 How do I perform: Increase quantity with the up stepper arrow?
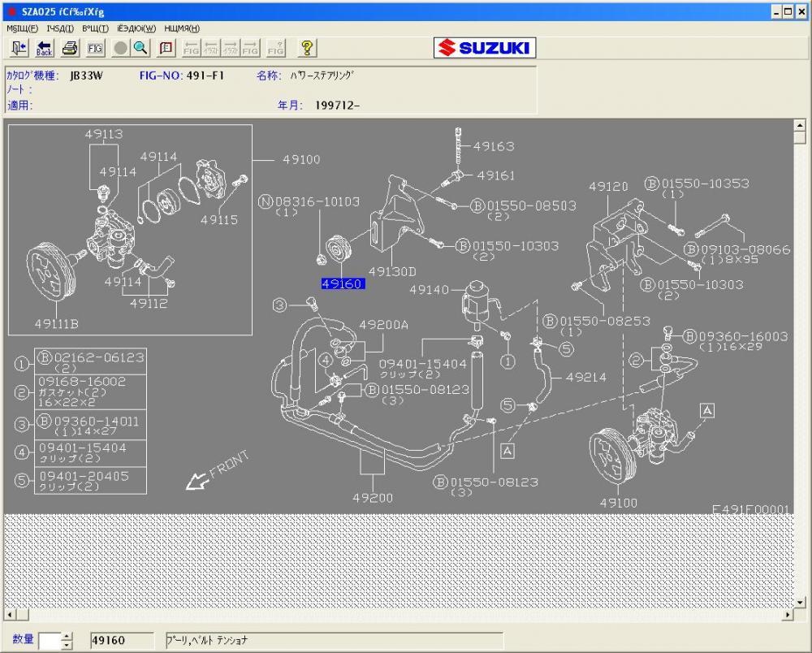coord(67,635)
